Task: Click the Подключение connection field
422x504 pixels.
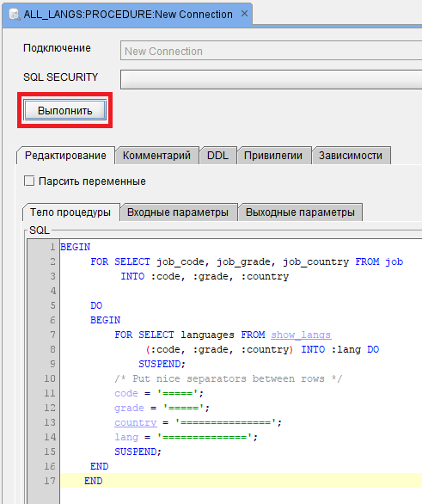Action: pos(271,51)
